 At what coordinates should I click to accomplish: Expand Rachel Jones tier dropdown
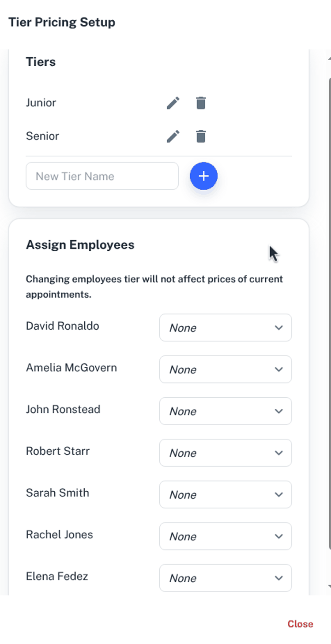(225, 536)
